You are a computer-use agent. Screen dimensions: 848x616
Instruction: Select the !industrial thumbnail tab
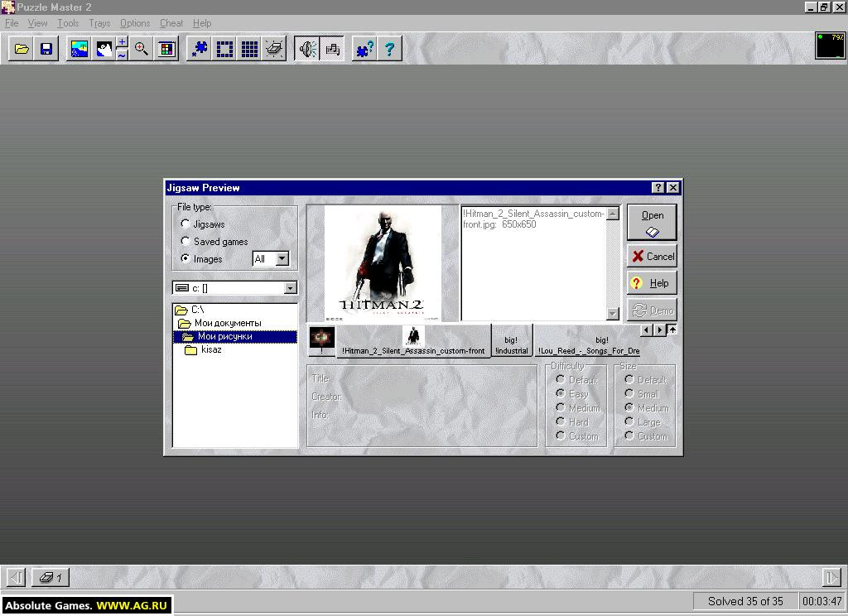click(512, 341)
